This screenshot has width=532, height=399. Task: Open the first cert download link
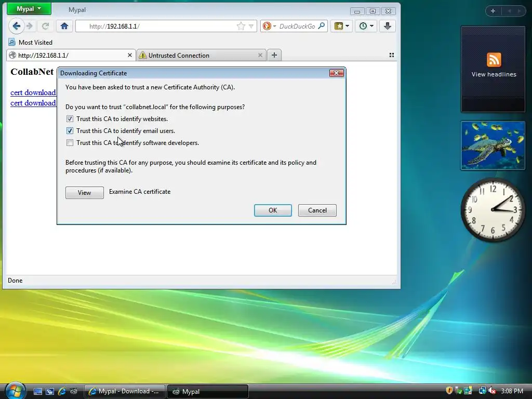(33, 92)
